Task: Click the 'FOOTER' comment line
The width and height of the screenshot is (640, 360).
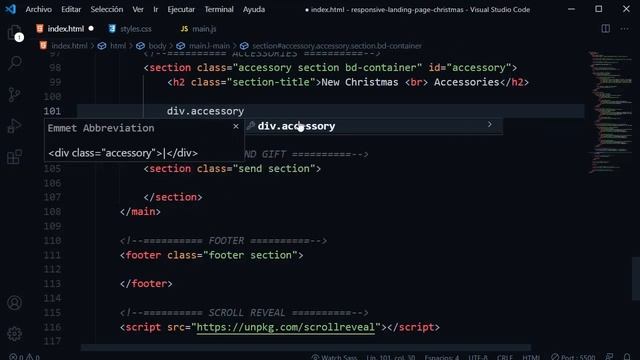Action: coord(223,241)
